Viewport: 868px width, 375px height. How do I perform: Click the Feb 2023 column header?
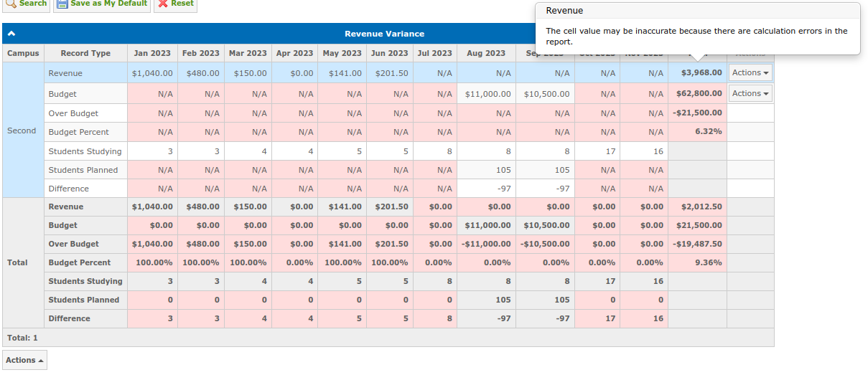coord(201,53)
